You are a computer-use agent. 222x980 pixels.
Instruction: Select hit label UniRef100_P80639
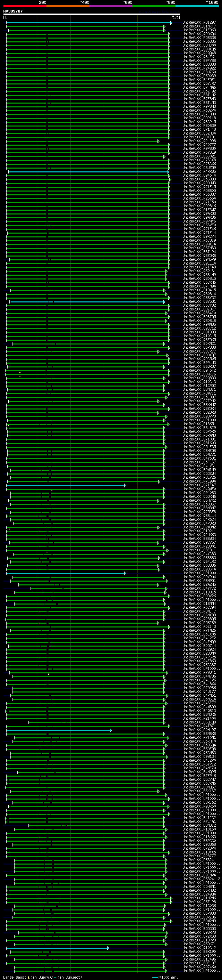(x=199, y=126)
